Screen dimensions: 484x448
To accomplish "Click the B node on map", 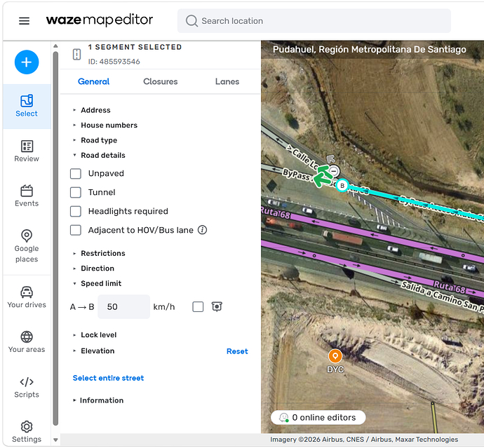I will (342, 186).
